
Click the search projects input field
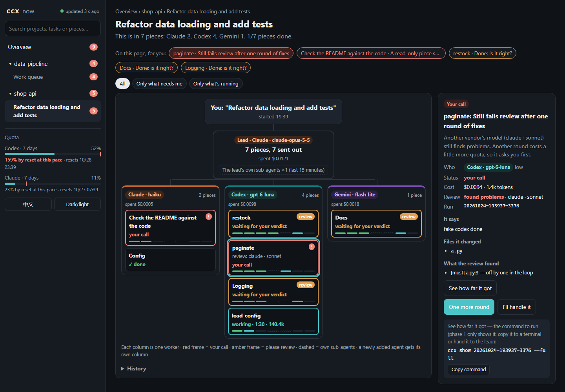pyautogui.click(x=53, y=29)
